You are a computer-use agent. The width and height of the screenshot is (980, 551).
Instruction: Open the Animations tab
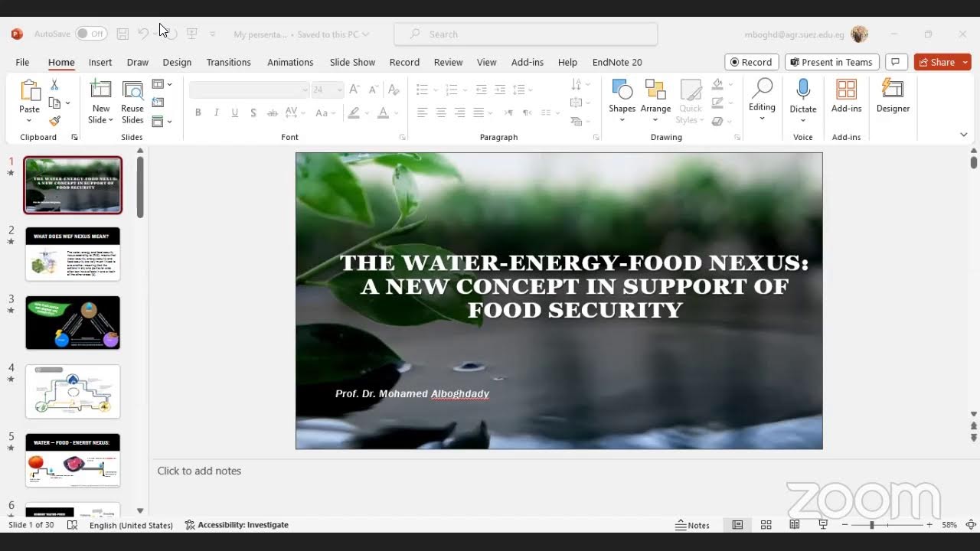(x=290, y=62)
